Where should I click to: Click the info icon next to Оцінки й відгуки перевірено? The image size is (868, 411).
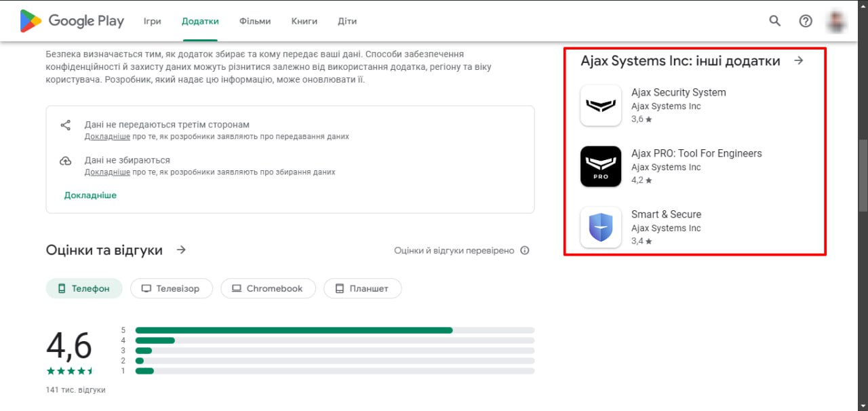click(x=525, y=250)
